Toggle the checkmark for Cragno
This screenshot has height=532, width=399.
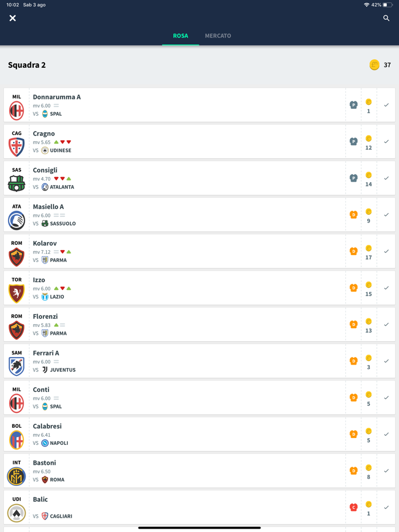tap(386, 141)
